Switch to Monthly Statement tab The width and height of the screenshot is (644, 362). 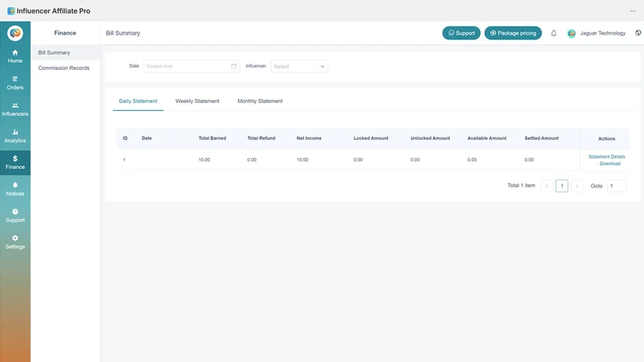click(x=260, y=101)
